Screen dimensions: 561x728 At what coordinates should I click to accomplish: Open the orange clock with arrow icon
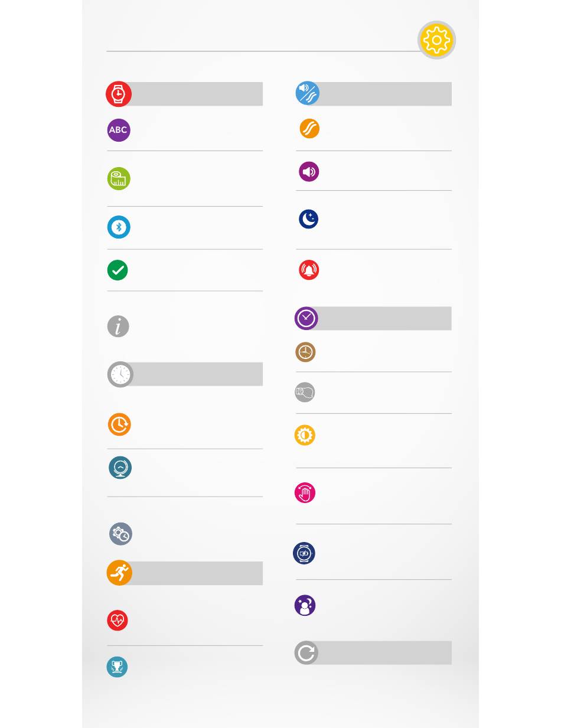119,425
